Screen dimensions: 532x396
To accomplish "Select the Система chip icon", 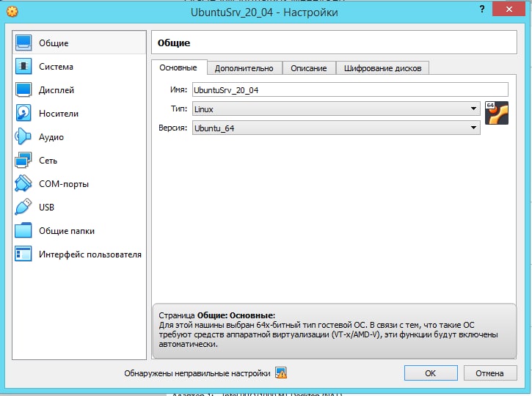I will (23, 66).
